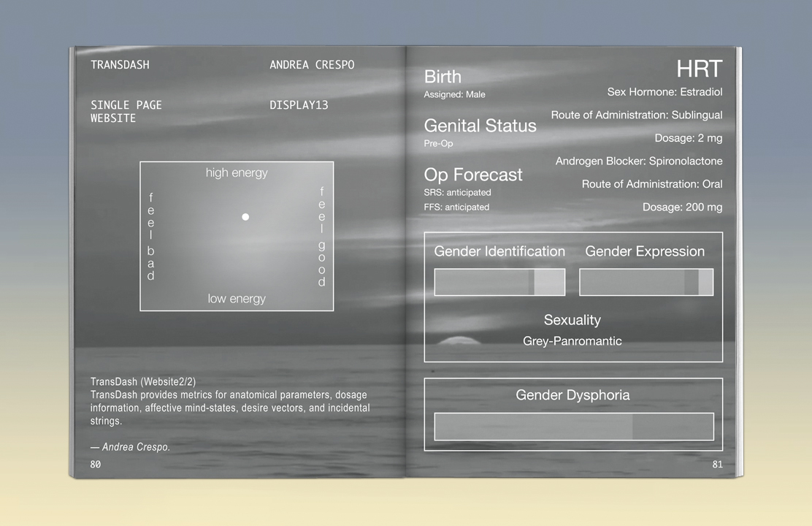This screenshot has width=812, height=526.
Task: Click 'Sex Hormone: Estradiol' line
Action: (x=664, y=92)
